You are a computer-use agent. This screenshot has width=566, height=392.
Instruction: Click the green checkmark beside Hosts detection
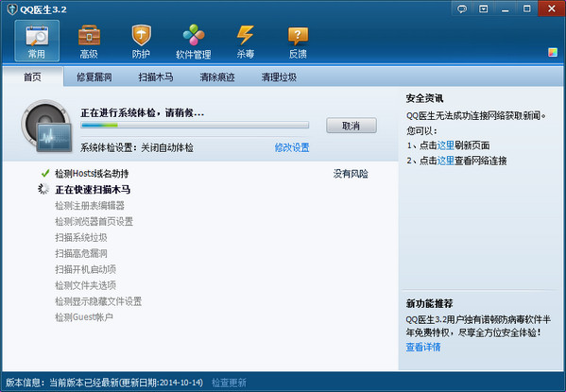pyautogui.click(x=45, y=174)
